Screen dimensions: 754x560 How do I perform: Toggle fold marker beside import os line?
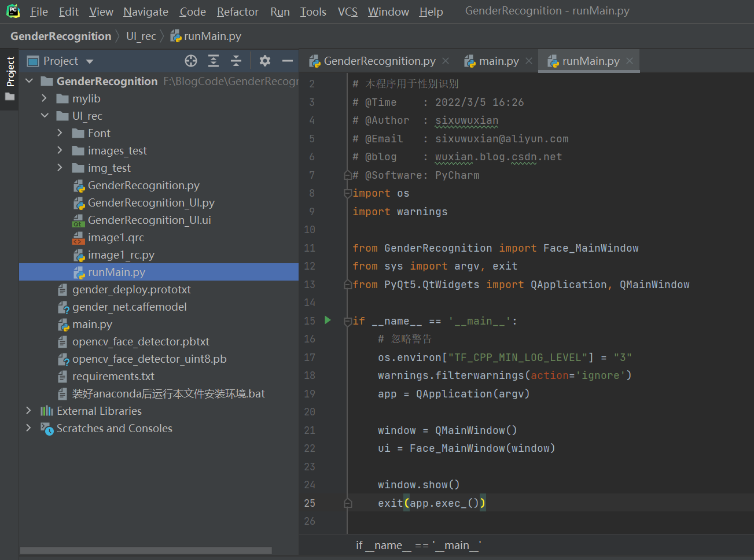(x=348, y=193)
